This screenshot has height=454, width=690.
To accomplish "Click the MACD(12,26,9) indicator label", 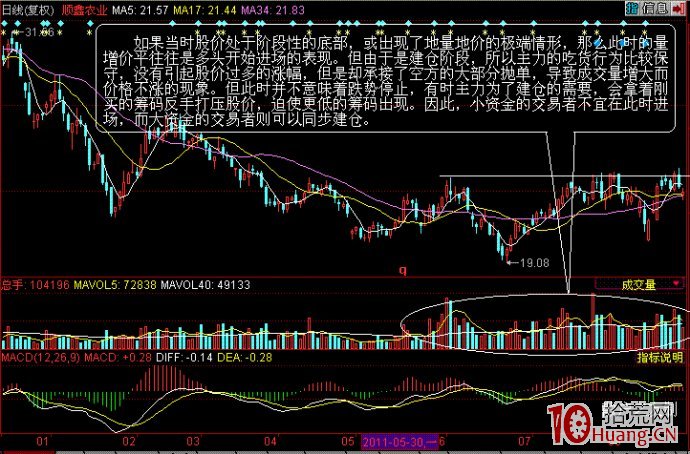I will [x=41, y=357].
